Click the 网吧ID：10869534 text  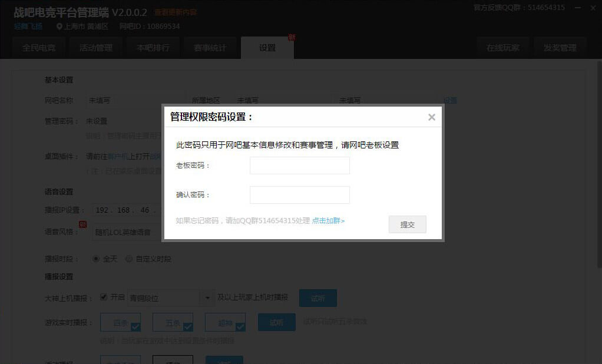pyautogui.click(x=150, y=27)
